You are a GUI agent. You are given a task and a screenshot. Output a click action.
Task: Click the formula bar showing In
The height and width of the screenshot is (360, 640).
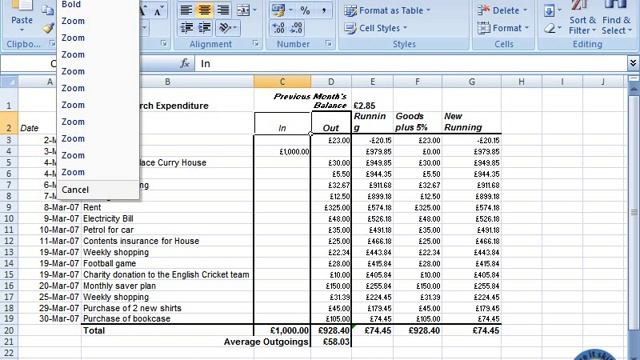(410, 63)
